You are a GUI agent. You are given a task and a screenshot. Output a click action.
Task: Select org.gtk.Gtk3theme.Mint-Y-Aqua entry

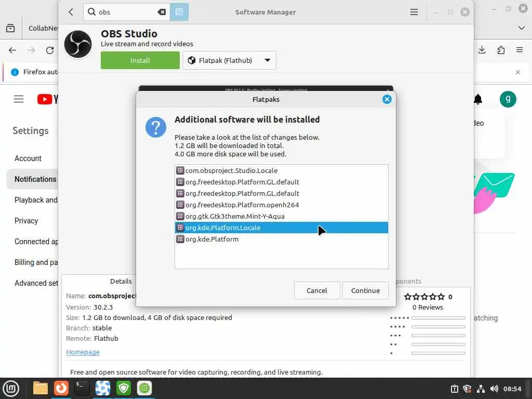coord(281,217)
